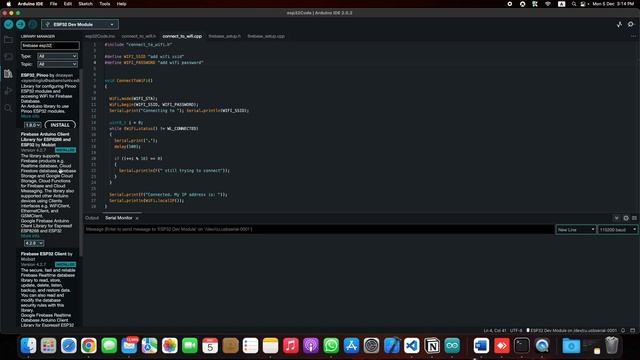Toggle autoscroll in Serial Monitor panel
Screen dimensions: 640x360
coord(616,218)
